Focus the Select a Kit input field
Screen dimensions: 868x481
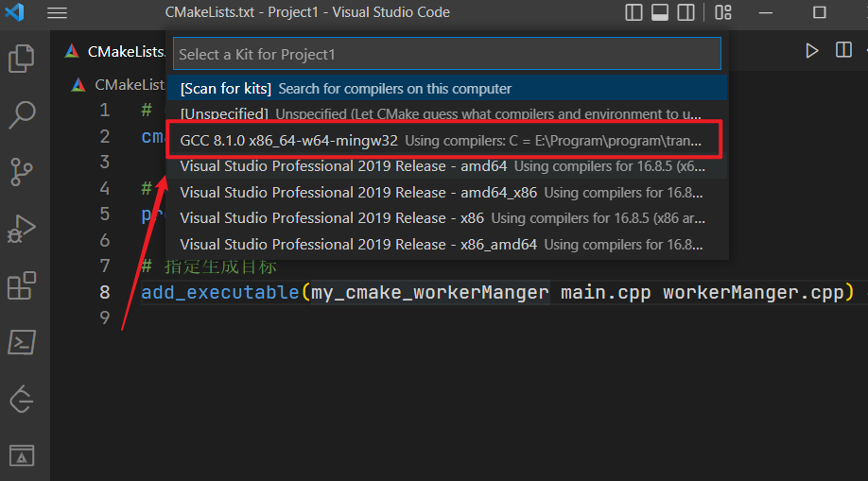coord(447,54)
